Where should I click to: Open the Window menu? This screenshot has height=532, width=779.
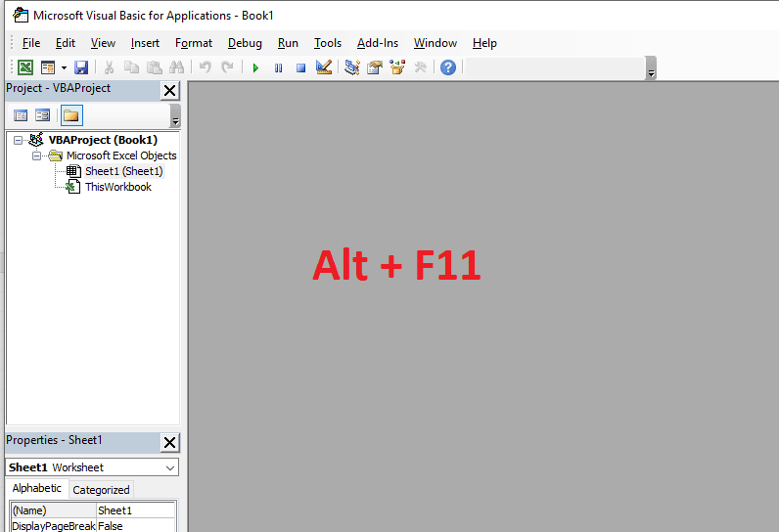point(435,43)
